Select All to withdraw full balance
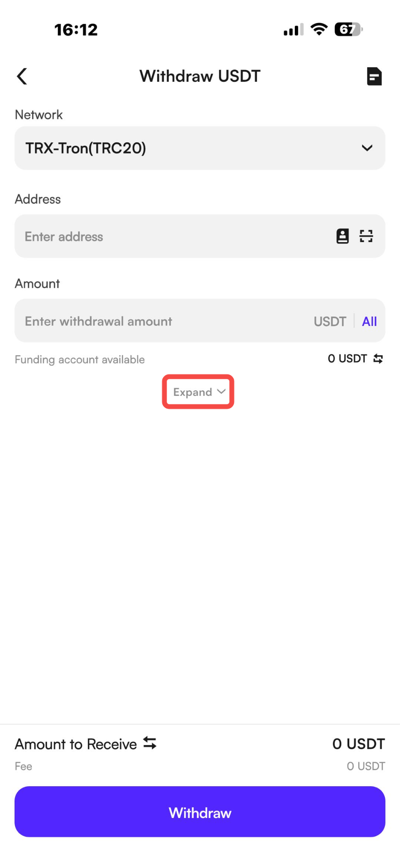 [369, 321]
